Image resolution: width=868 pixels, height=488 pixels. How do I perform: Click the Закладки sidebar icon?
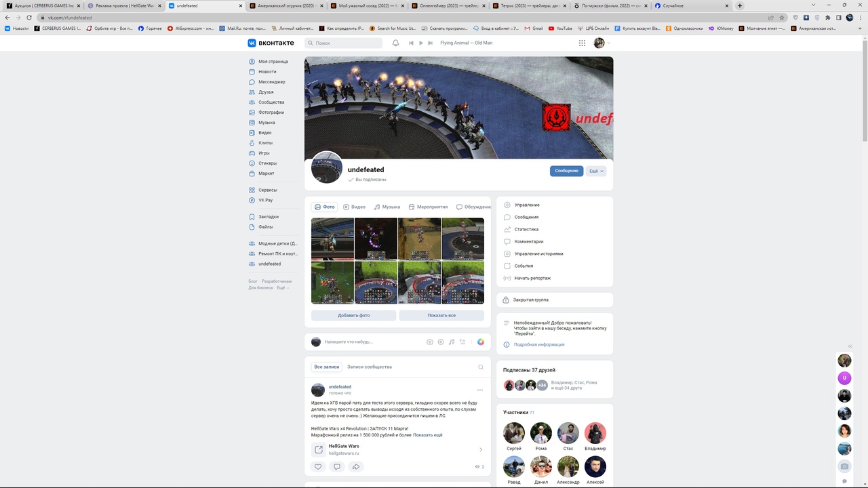252,217
